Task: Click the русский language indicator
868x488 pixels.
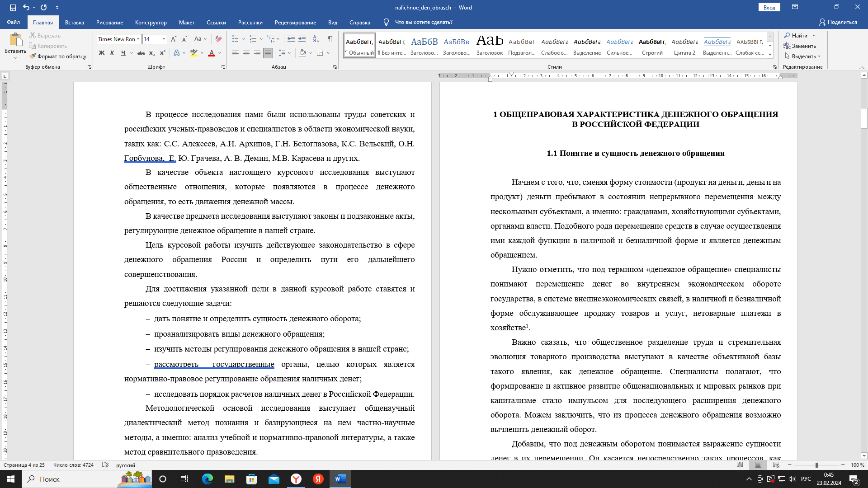Action: 126,465
